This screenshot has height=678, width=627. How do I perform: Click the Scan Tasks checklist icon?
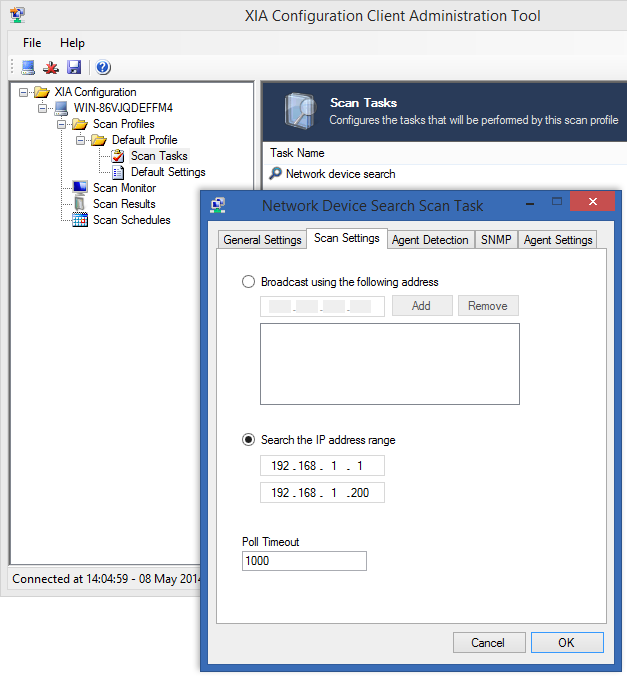pos(118,156)
